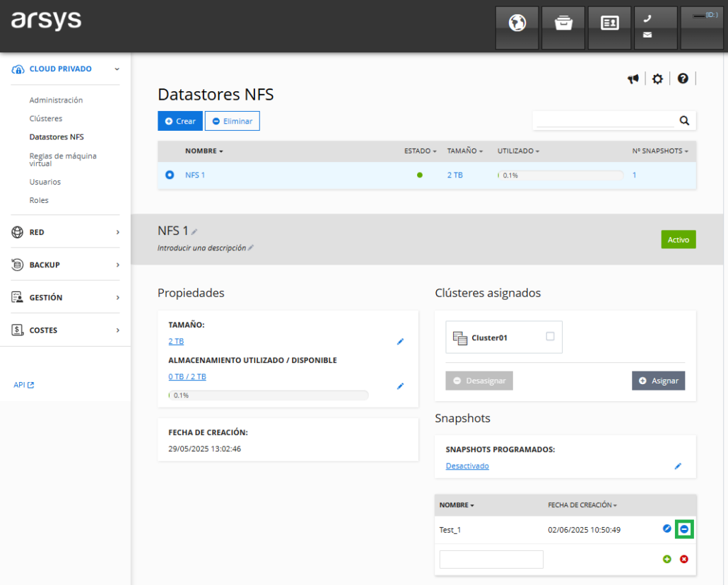Select the NFS 1 radio button
This screenshot has width=728, height=585.
tap(170, 175)
